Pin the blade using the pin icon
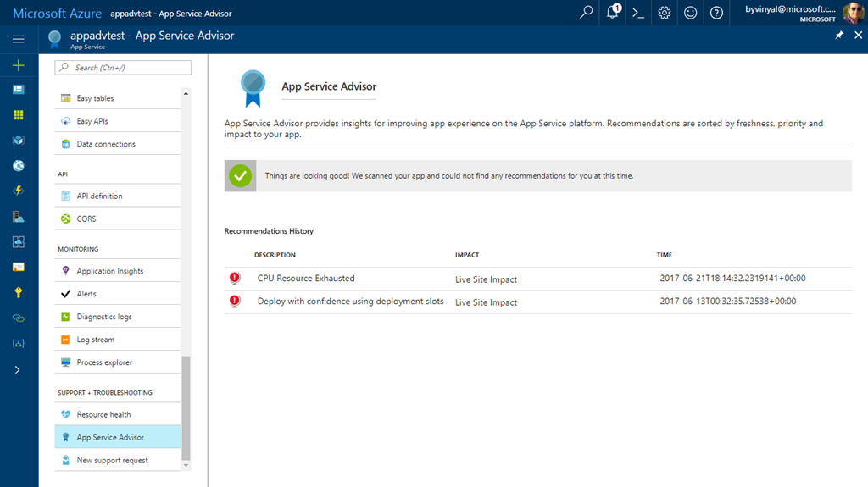The image size is (868, 487). point(839,36)
